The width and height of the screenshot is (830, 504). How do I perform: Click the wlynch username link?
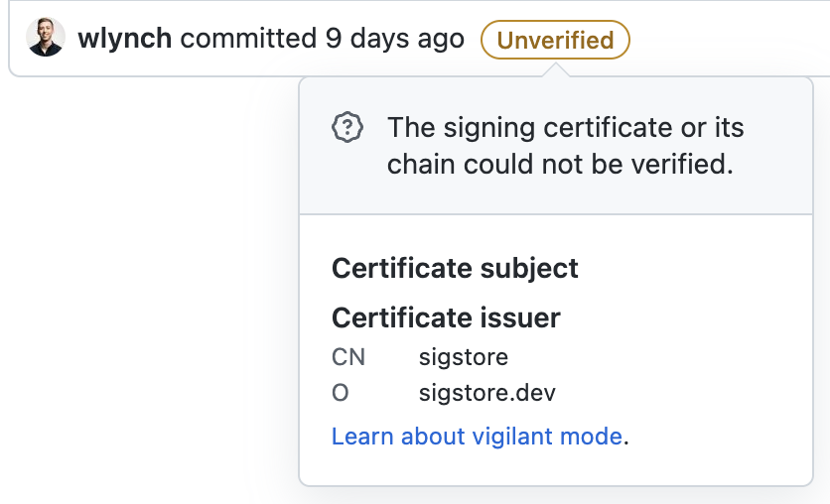124,39
